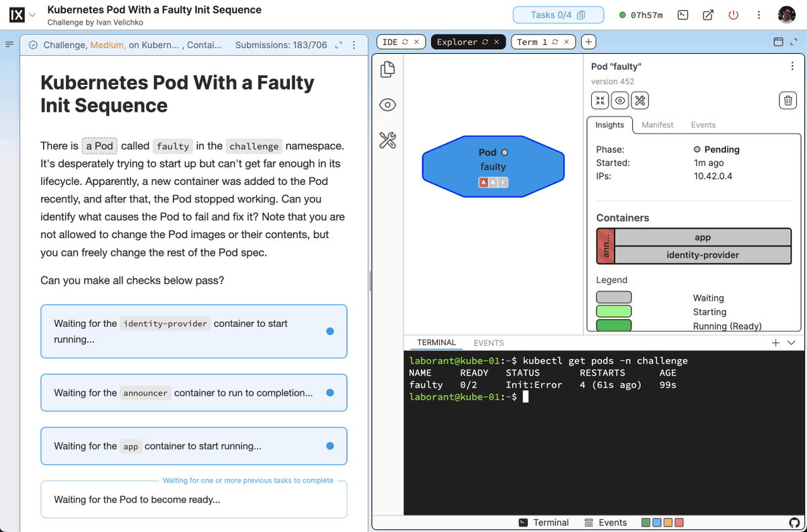Click the GitHub icon in the bottom corner
Image resolution: width=807 pixels, height=532 pixels.
pos(794,522)
